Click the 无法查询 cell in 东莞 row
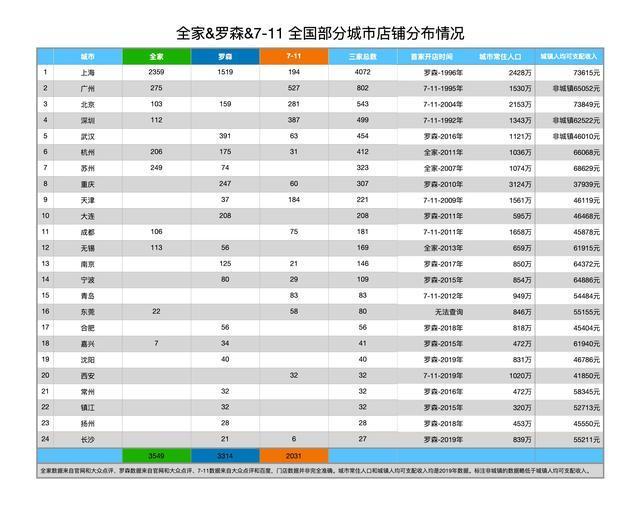This screenshot has width=640, height=510. click(x=431, y=312)
